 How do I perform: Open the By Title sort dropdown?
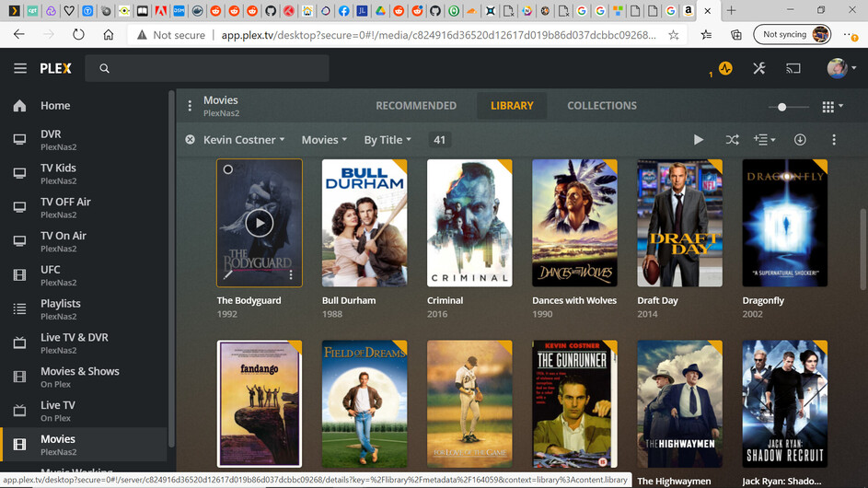coord(388,140)
